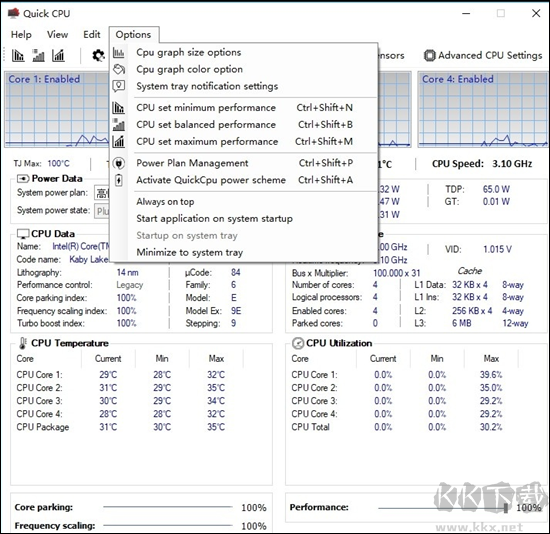
Task: Click the System power state field
Action: click(102, 211)
